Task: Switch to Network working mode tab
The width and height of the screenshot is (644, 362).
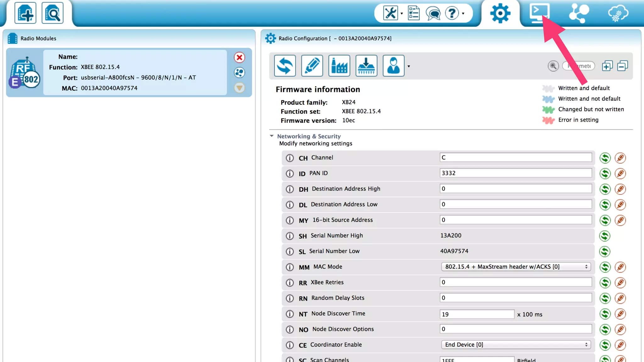Action: point(579,13)
